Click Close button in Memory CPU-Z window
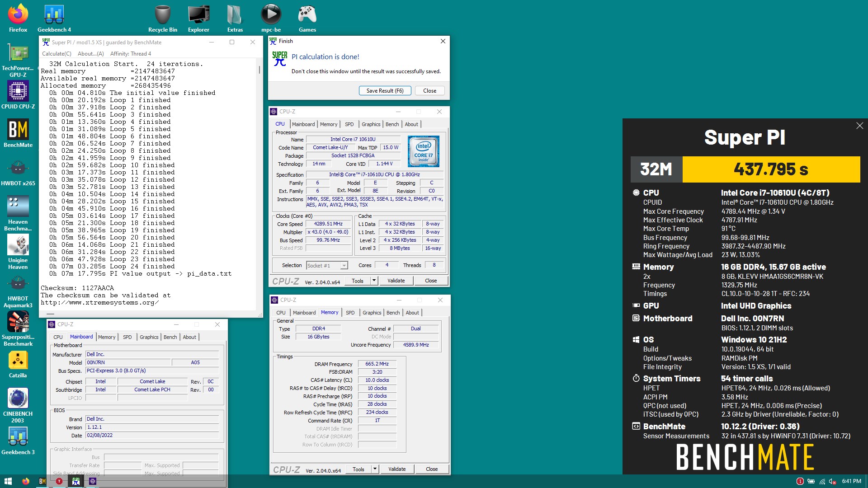This screenshot has height=488, width=868. (x=432, y=469)
